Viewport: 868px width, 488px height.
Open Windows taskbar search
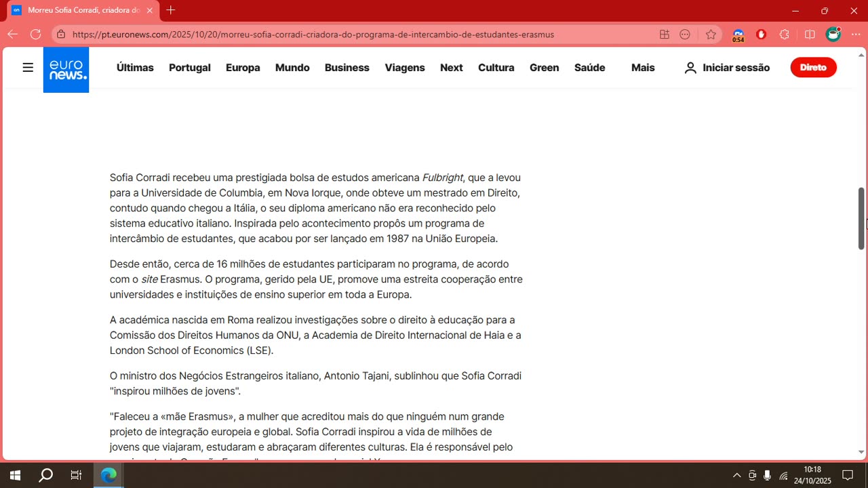45,475
